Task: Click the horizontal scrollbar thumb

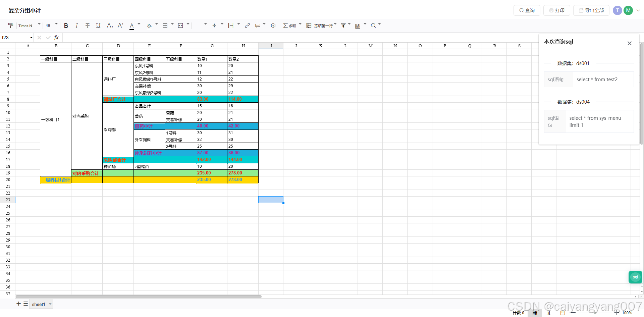Action: (x=139, y=297)
